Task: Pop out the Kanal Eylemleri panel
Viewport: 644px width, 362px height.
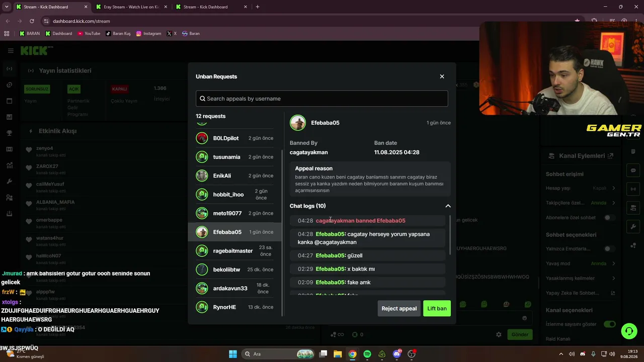Action: 610,156
